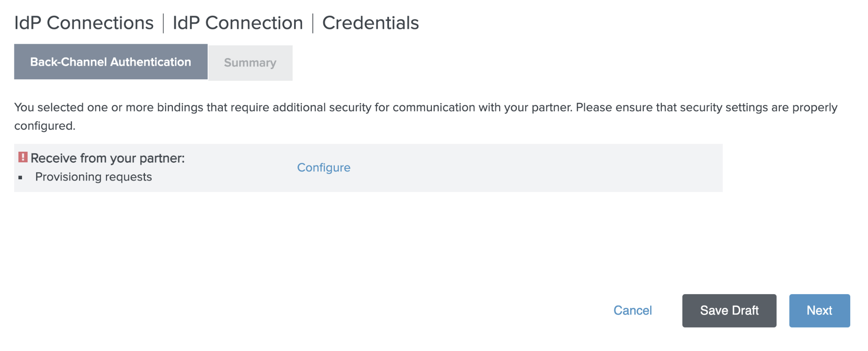
Task: Navigate to the IdP Connection breadcrumb
Action: (x=238, y=23)
